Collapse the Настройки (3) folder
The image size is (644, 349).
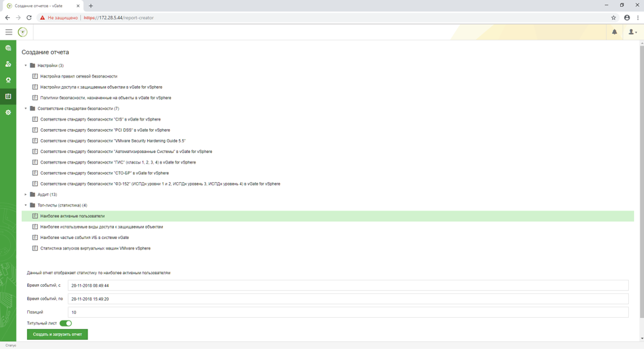click(25, 66)
